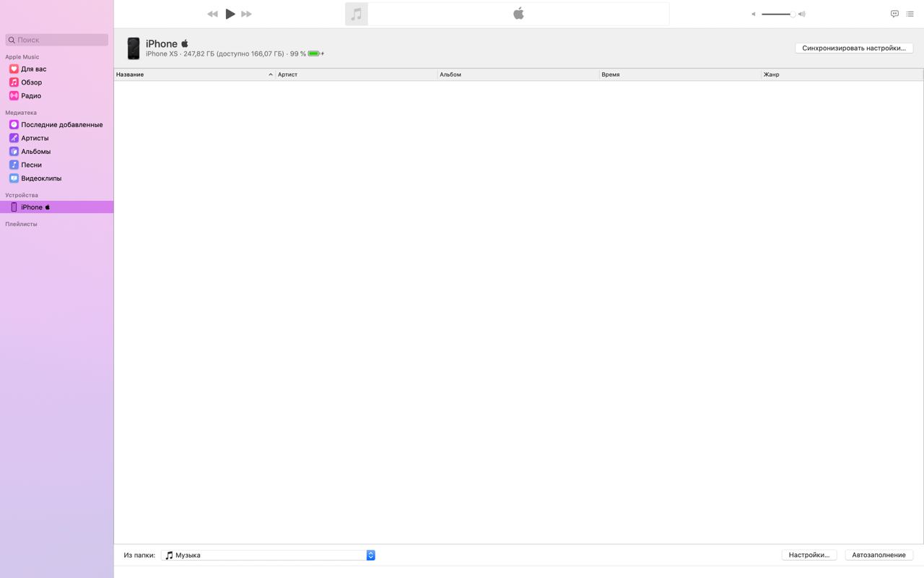The height and width of the screenshot is (578, 924).
Task: Click the green battery charge indicator
Action: pyautogui.click(x=314, y=53)
